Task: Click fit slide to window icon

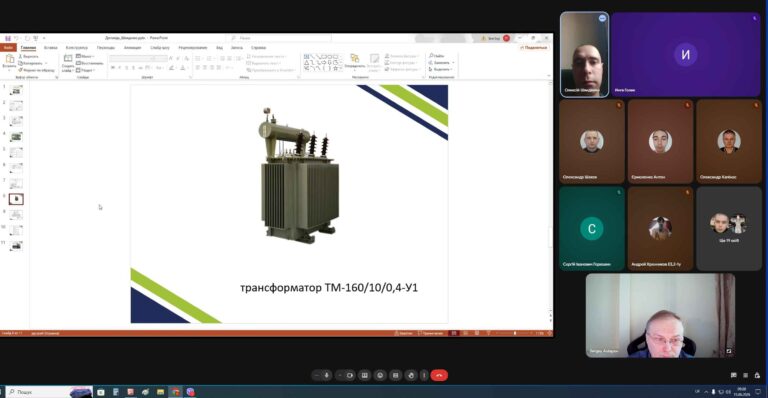Action: 550,333
